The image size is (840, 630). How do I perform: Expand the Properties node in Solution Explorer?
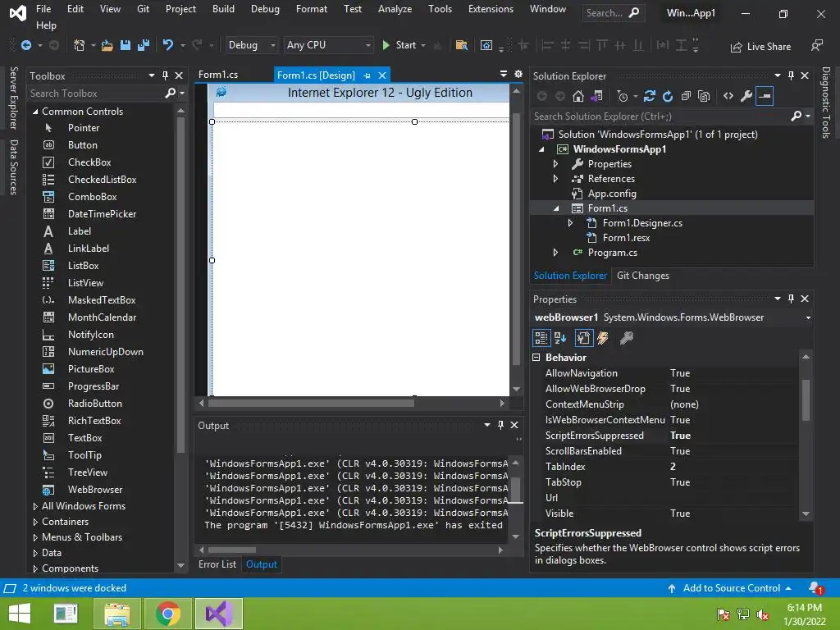555,164
